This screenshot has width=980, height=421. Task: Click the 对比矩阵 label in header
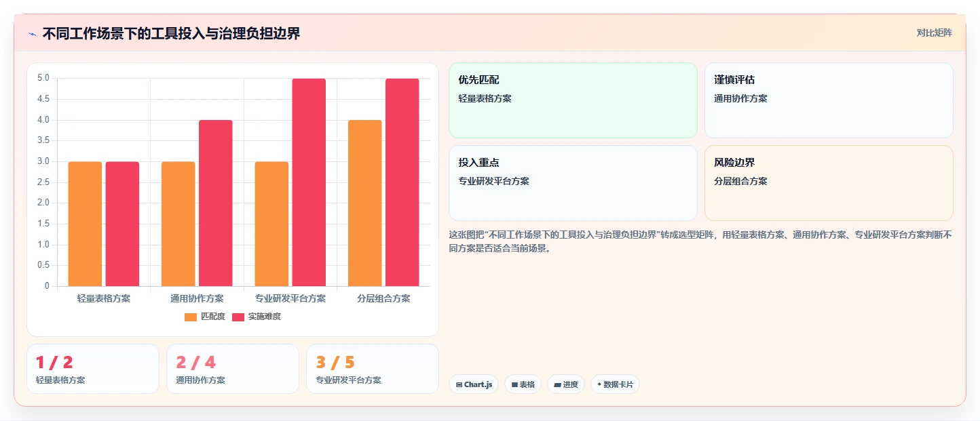(x=934, y=33)
